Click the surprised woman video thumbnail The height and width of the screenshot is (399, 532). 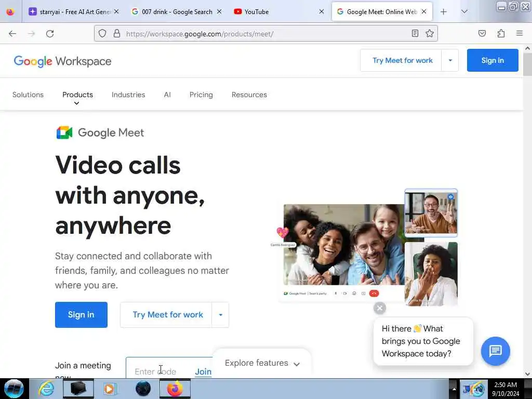coord(431,274)
